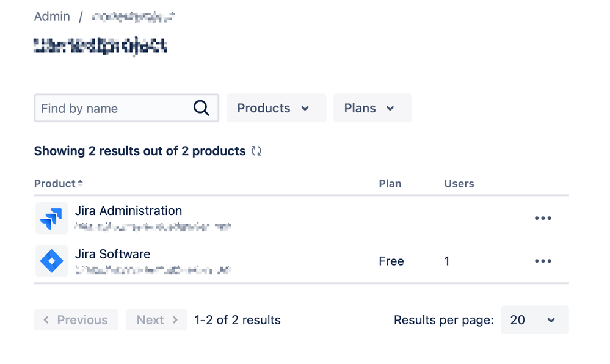
Task: Open more actions for Jira Software
Action: coord(543,261)
